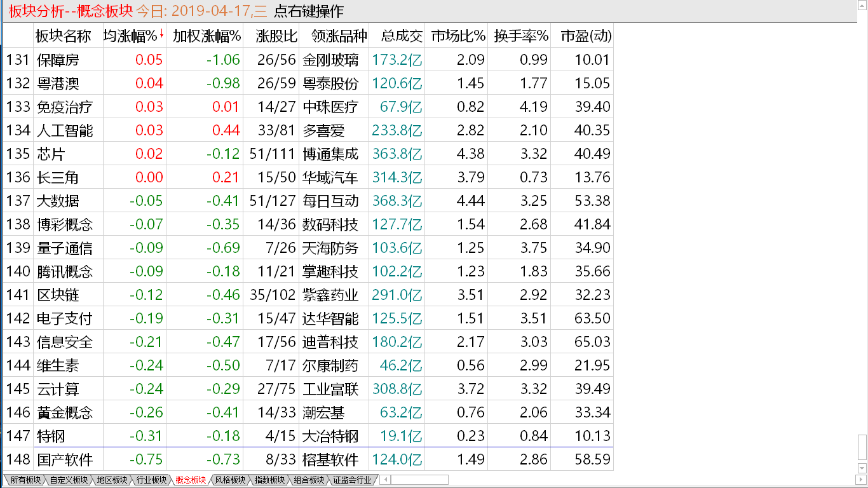The height and width of the screenshot is (488, 868).
Task: Click leading stock 榕基软件
Action: (x=330, y=459)
